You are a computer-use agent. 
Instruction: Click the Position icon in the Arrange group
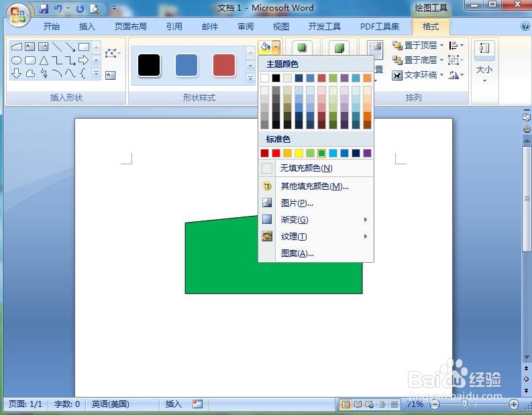[x=375, y=50]
